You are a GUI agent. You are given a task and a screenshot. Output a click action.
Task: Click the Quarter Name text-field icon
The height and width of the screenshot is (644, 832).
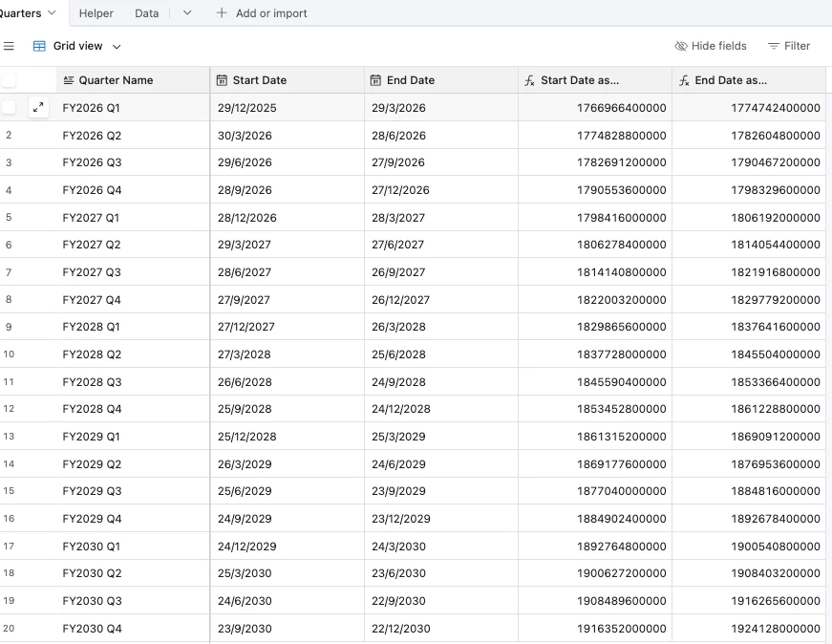(x=69, y=80)
